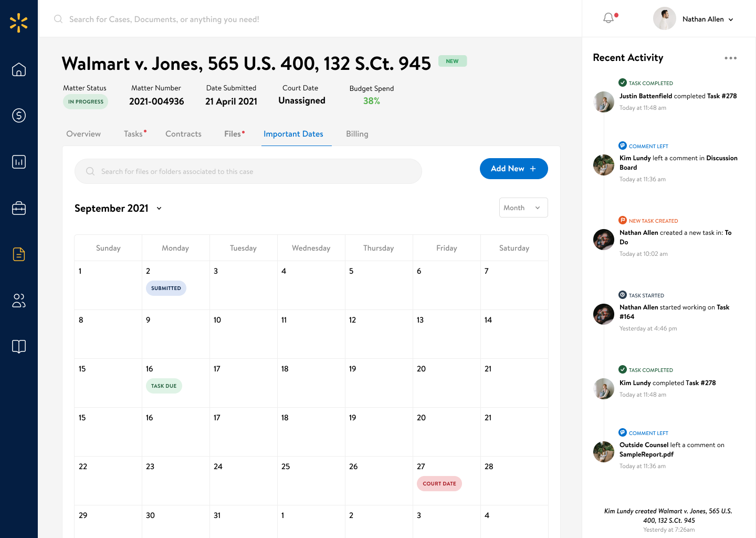
Task: Click the magnifier icon in top search
Action: coord(58,19)
